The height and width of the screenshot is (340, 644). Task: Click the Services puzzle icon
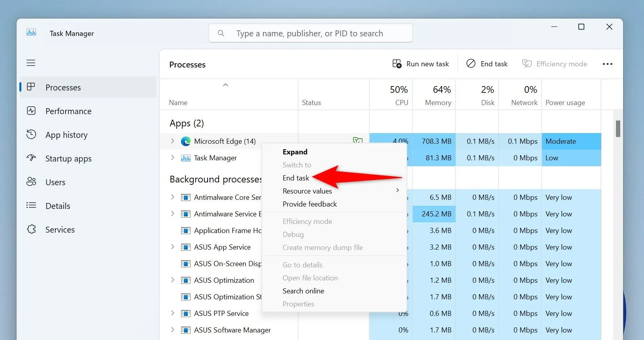[x=31, y=229]
